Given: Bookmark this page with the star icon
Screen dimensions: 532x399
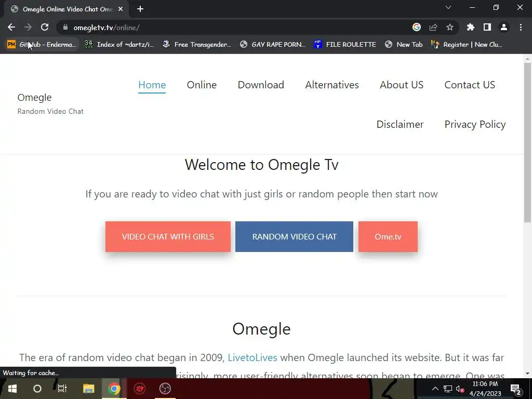Looking at the screenshot, I should tap(450, 27).
